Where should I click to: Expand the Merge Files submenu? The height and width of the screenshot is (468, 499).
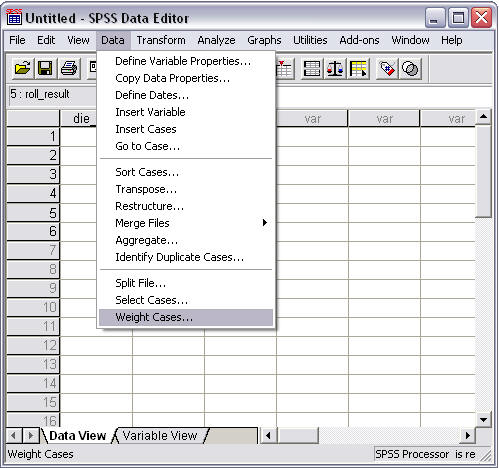(x=186, y=223)
